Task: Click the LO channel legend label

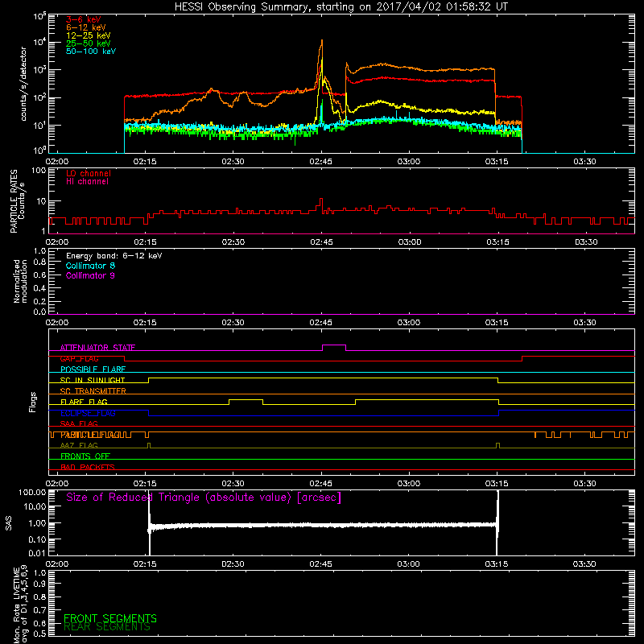Action: pyautogui.click(x=89, y=173)
